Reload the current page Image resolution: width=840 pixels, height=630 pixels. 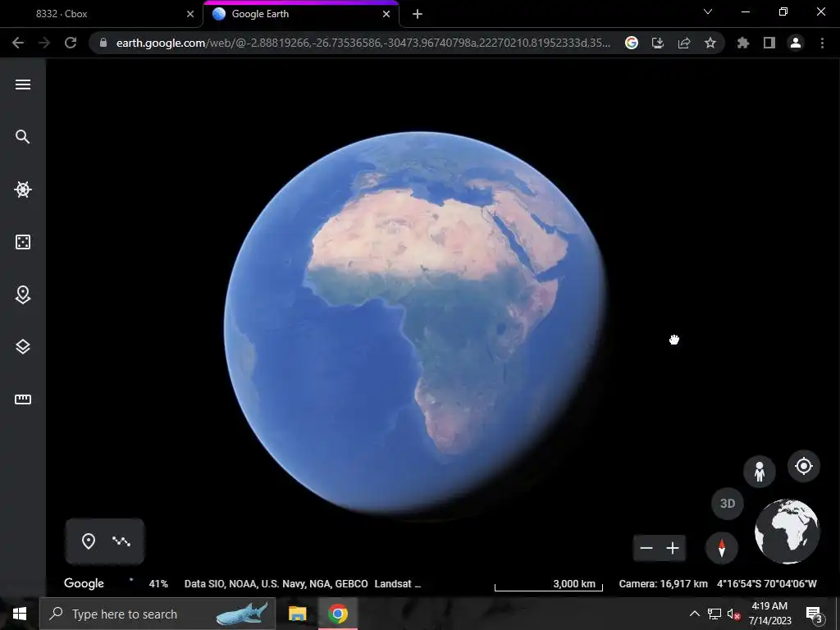point(71,43)
